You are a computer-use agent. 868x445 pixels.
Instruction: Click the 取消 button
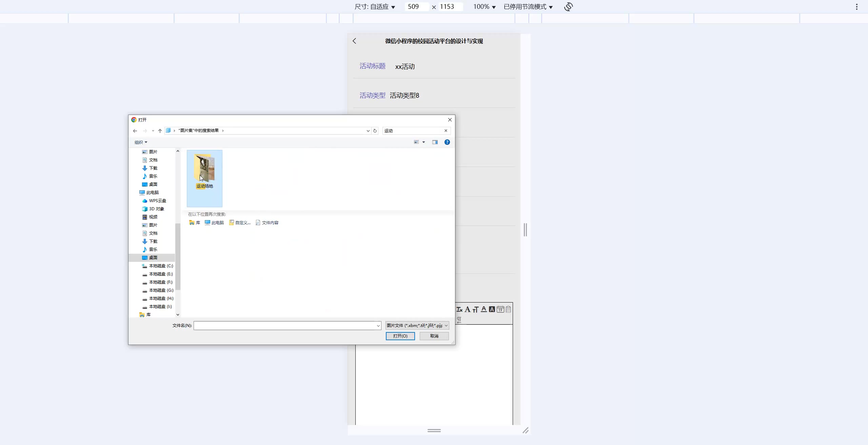coord(434,336)
